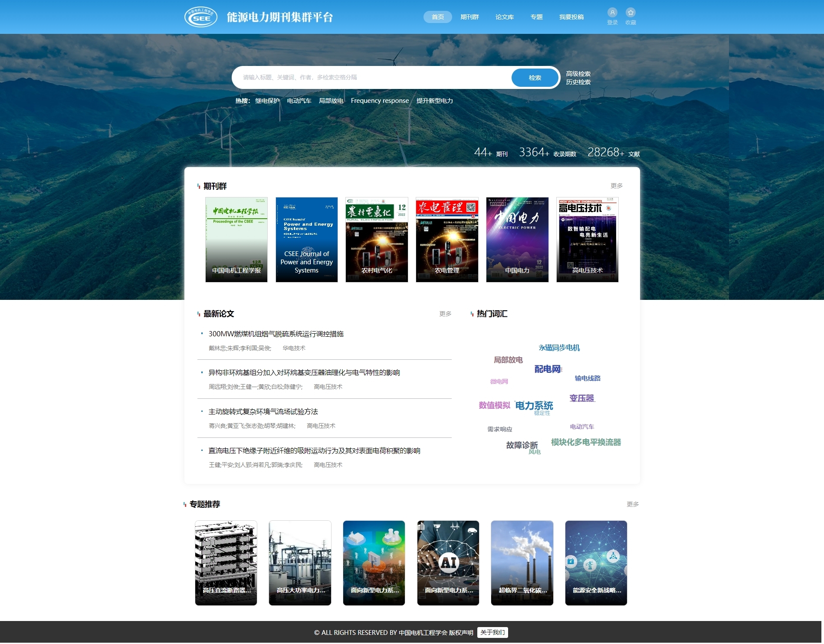
Task: Open 高电压技术 journal cover
Action: pos(588,240)
